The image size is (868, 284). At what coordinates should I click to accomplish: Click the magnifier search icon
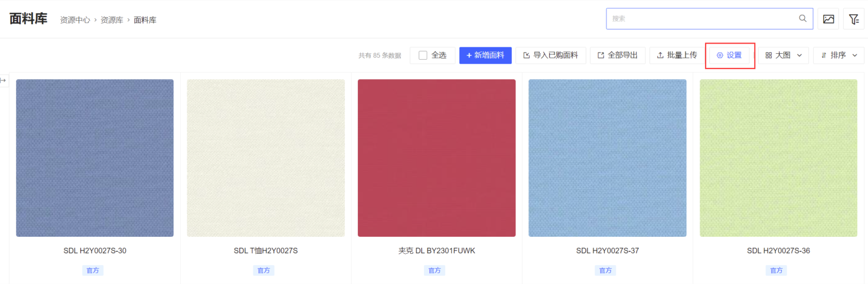point(802,18)
